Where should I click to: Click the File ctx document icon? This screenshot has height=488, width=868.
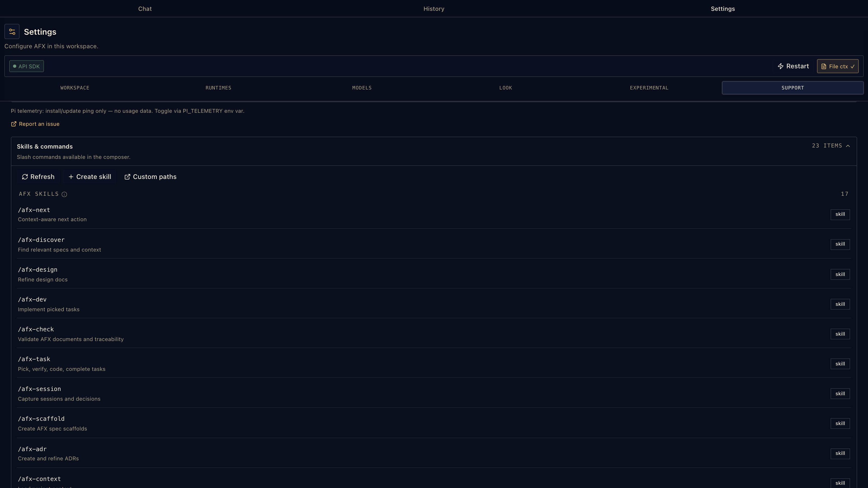824,67
